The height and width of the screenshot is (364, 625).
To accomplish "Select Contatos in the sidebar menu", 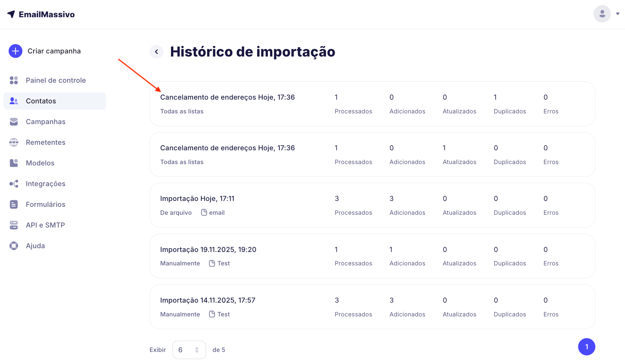I will click(41, 101).
